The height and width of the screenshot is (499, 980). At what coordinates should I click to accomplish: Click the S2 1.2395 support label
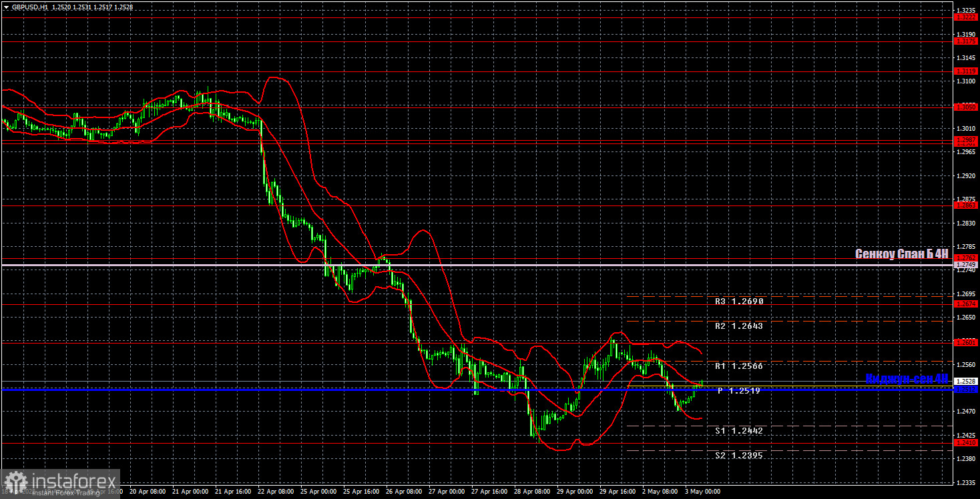(x=738, y=456)
